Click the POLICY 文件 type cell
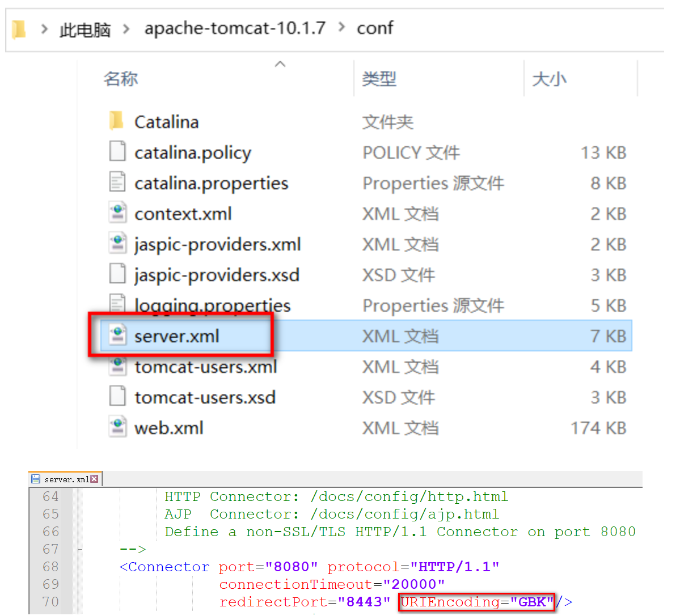 coord(411,153)
